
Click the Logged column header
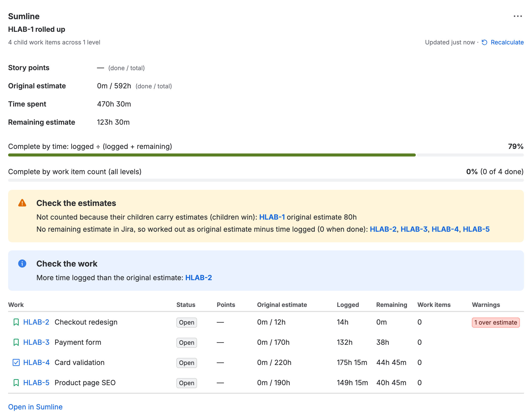[348, 305]
